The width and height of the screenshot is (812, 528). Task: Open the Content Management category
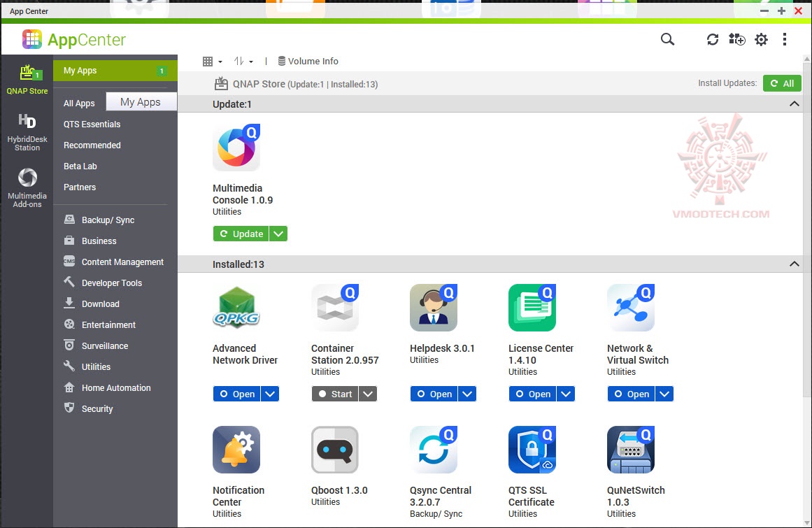point(114,262)
